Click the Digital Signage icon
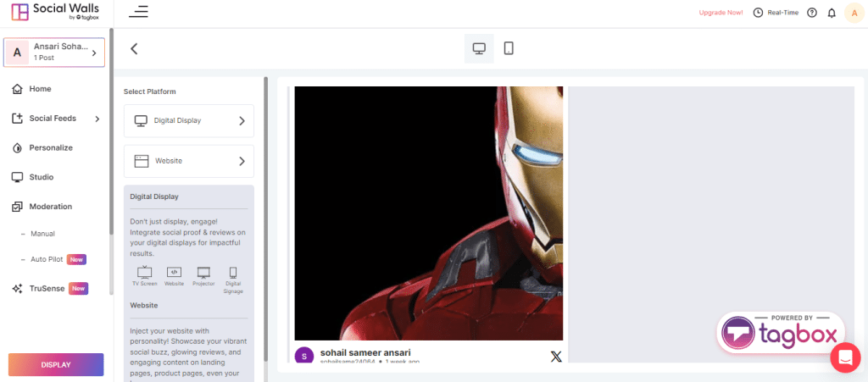This screenshot has width=868, height=382. (233, 272)
